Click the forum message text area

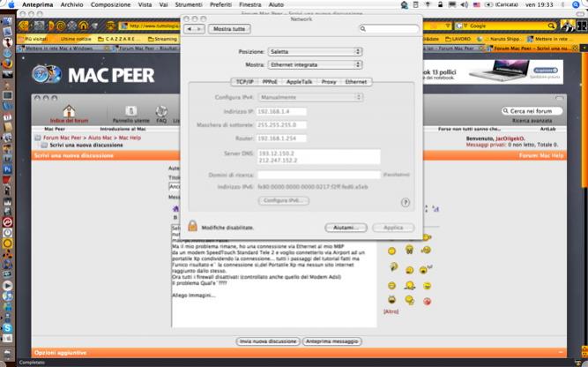pyautogui.click(x=274, y=276)
